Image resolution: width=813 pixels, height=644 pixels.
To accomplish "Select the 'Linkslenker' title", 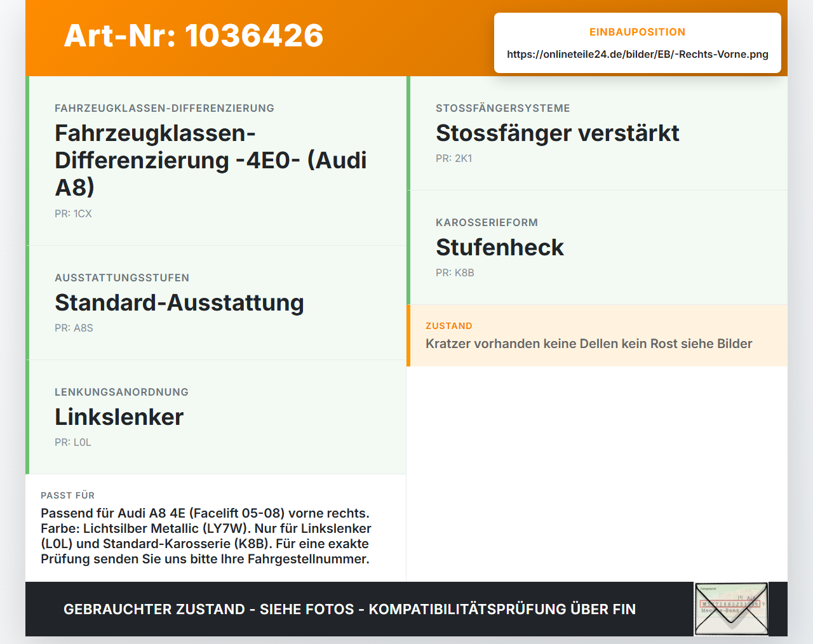I will click(x=119, y=417).
